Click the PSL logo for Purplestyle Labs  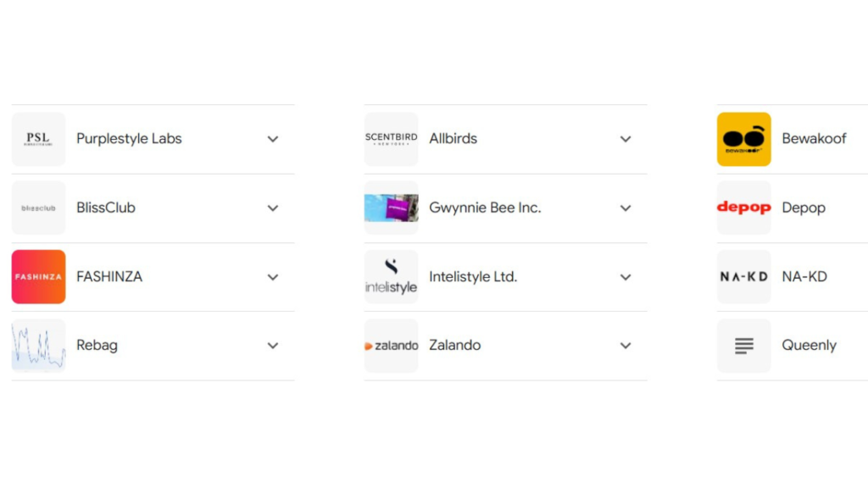point(38,139)
